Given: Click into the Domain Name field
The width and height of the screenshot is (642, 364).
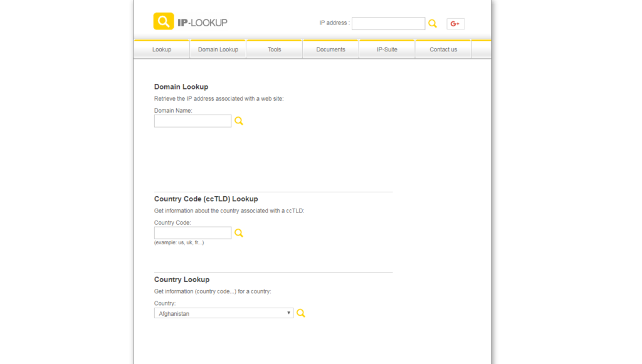Looking at the screenshot, I should click(x=192, y=121).
